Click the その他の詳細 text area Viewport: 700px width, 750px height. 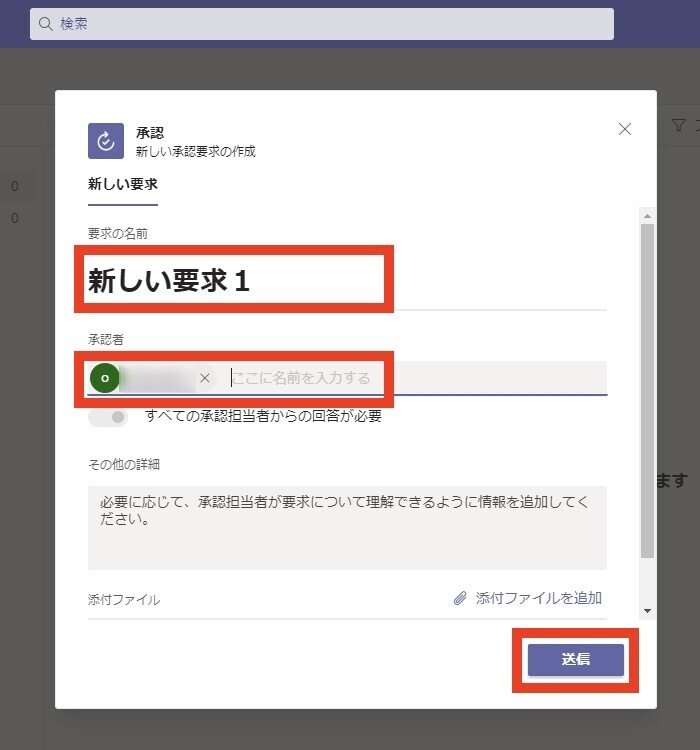[347, 528]
